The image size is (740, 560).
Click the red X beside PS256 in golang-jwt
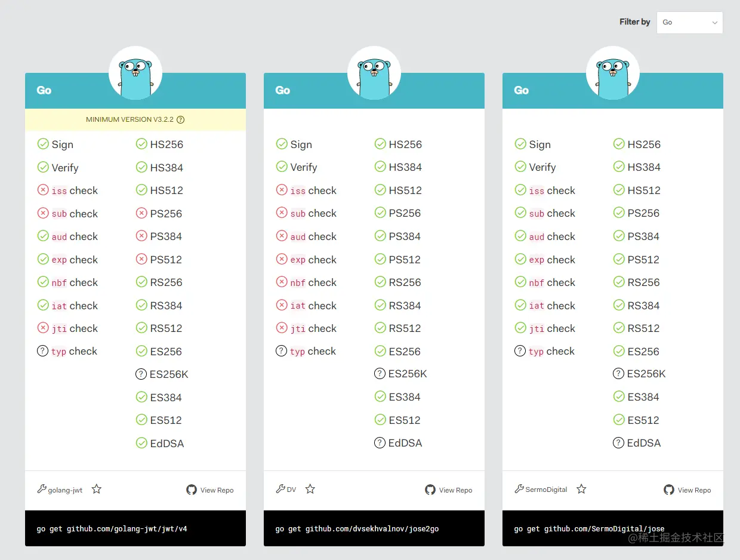pos(141,213)
